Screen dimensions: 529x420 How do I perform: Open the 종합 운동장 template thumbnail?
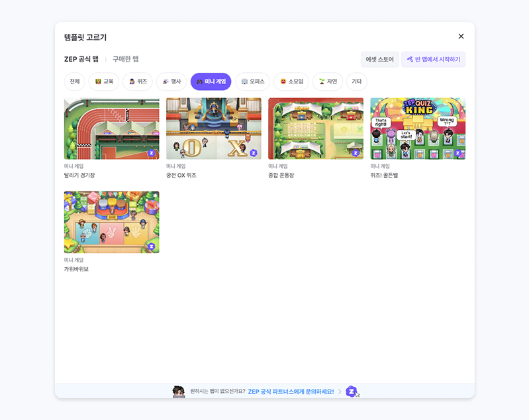[x=316, y=129]
